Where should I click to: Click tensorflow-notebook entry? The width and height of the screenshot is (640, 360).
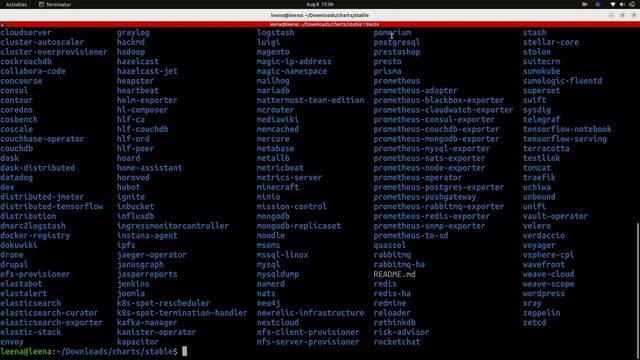tap(567, 129)
